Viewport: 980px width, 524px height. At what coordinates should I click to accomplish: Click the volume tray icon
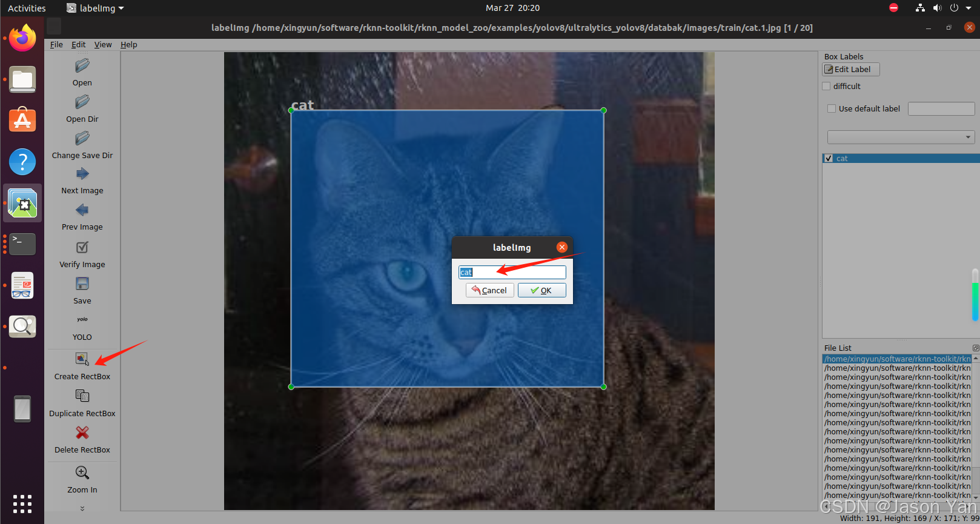[x=937, y=8]
